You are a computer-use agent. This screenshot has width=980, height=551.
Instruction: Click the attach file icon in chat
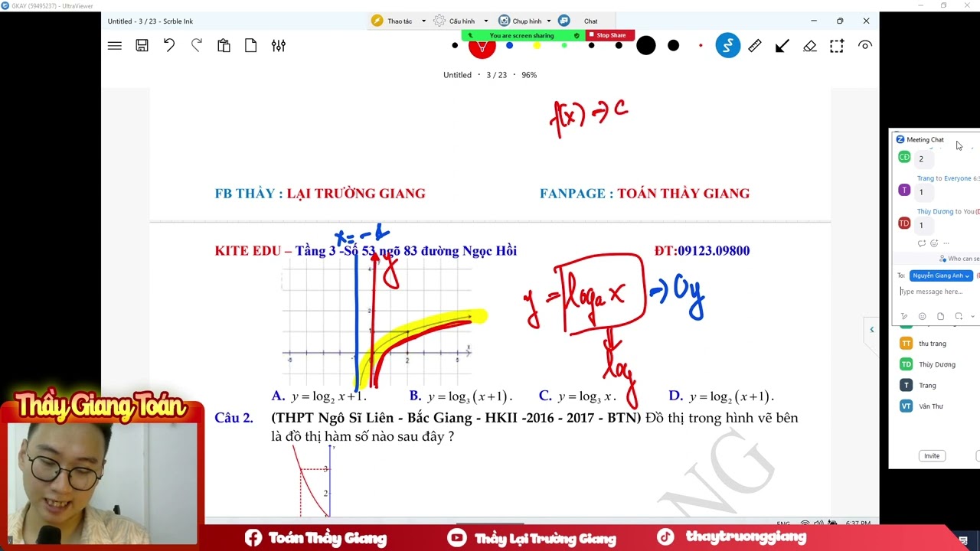(x=940, y=316)
